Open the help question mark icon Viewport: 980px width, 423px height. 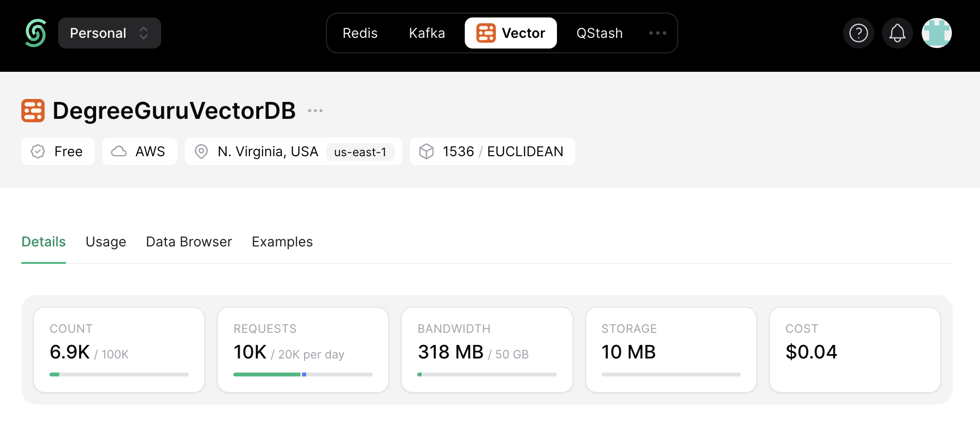(x=859, y=33)
